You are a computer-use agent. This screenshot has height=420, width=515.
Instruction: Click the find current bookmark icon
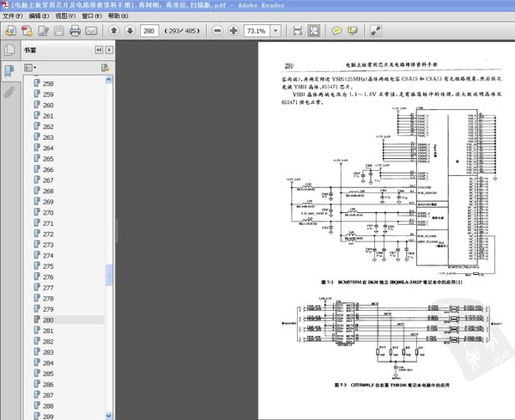click(x=105, y=68)
